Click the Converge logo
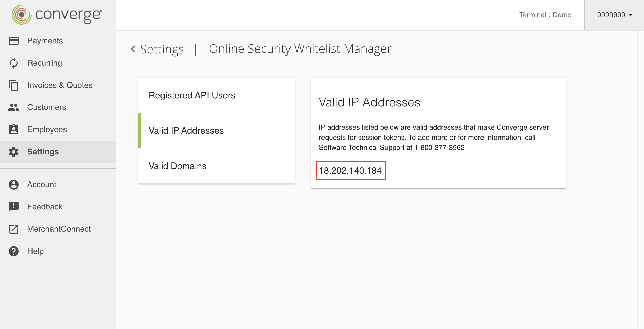The width and height of the screenshot is (644, 329). click(x=57, y=15)
